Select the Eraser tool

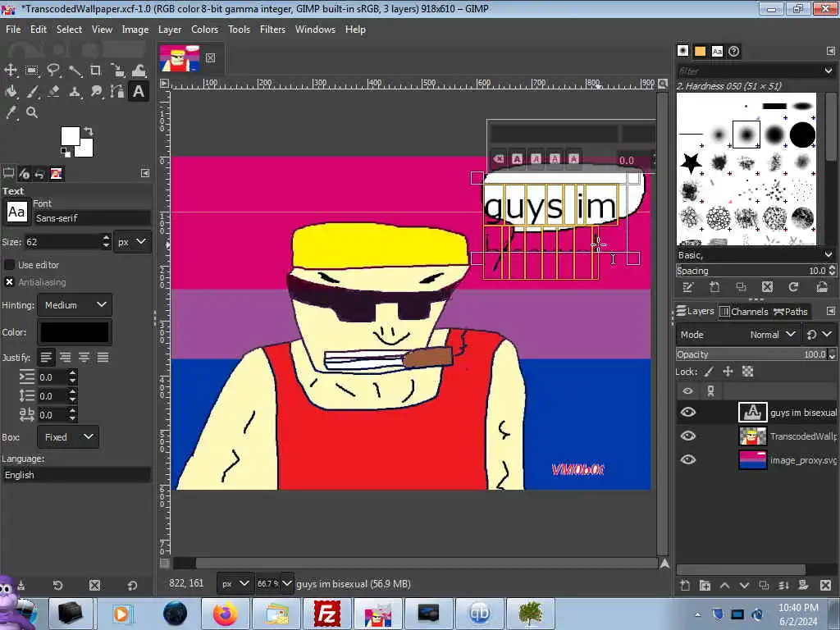[x=54, y=92]
